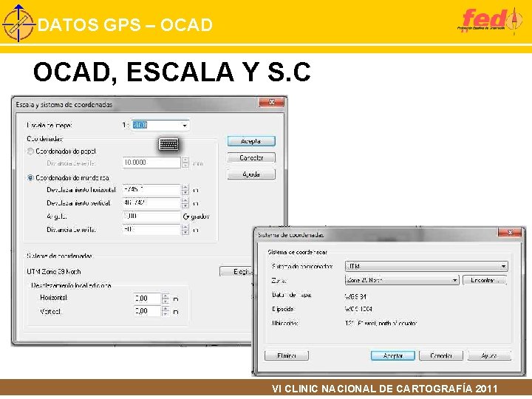
Task: Open the Escala del mapa dropdown
Action: (185, 126)
